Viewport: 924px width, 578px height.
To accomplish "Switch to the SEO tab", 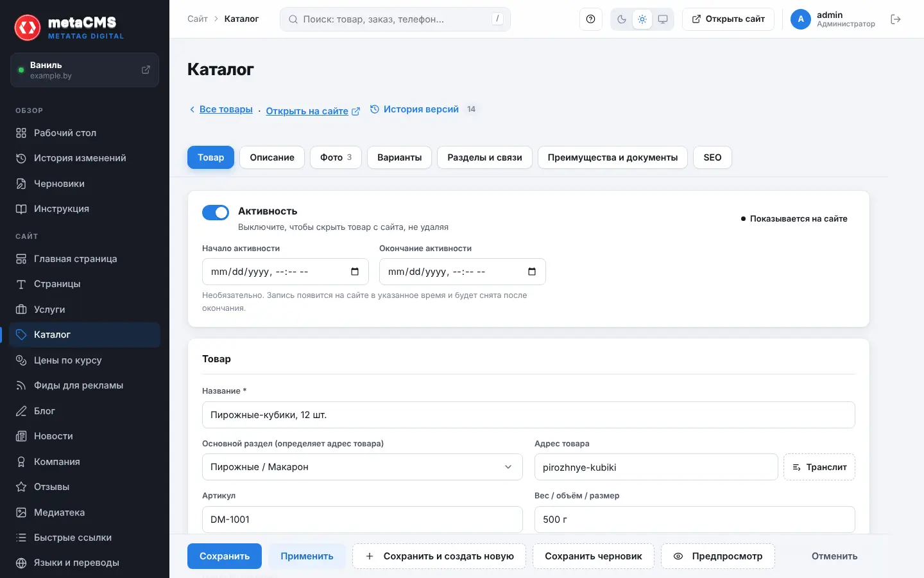I will (712, 157).
